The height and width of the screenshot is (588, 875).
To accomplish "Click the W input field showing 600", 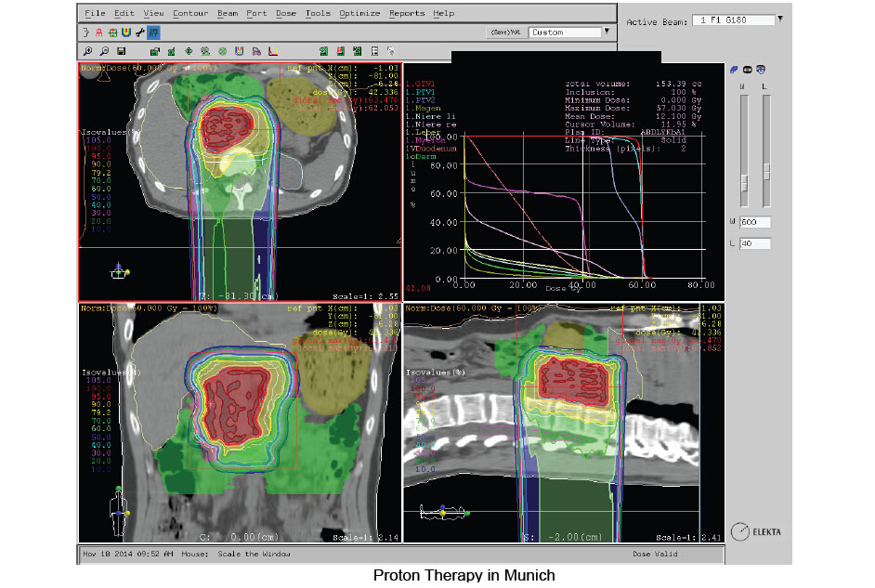I will (x=755, y=222).
